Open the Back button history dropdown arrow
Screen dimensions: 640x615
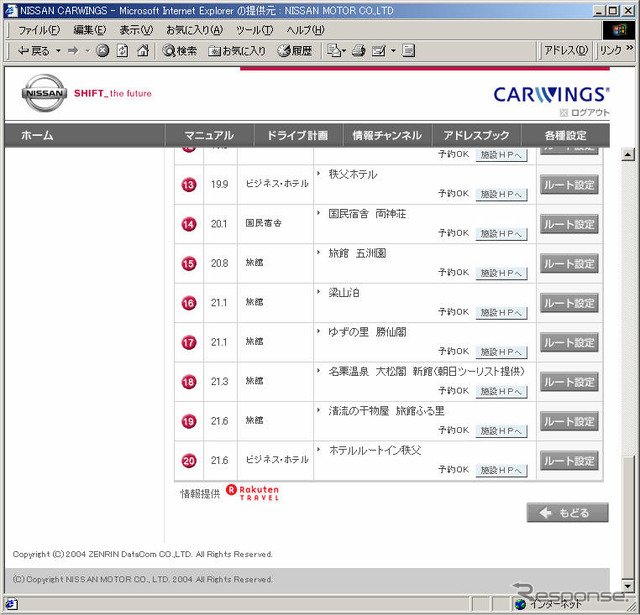click(x=58, y=51)
